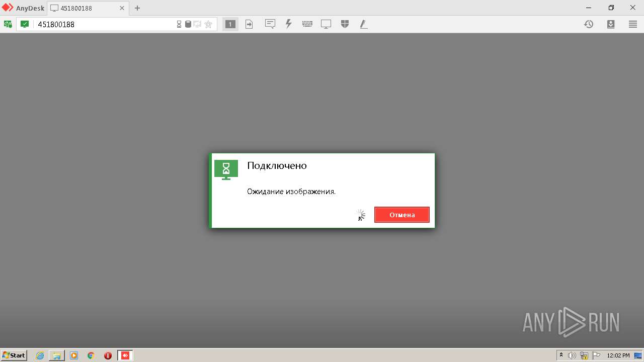The width and height of the screenshot is (644, 362).
Task: Open the permissions shield icon
Action: pos(345,24)
